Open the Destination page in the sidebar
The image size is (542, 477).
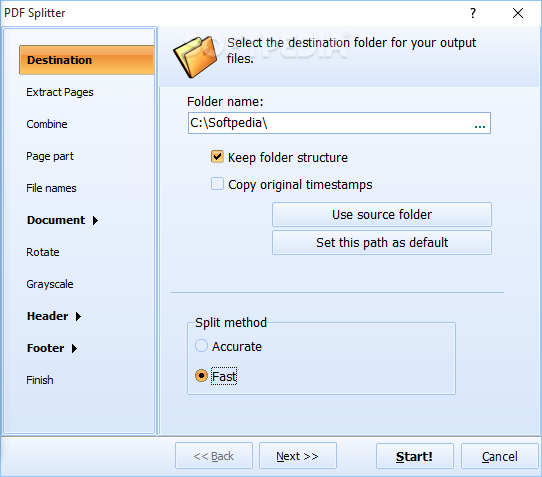tap(87, 60)
